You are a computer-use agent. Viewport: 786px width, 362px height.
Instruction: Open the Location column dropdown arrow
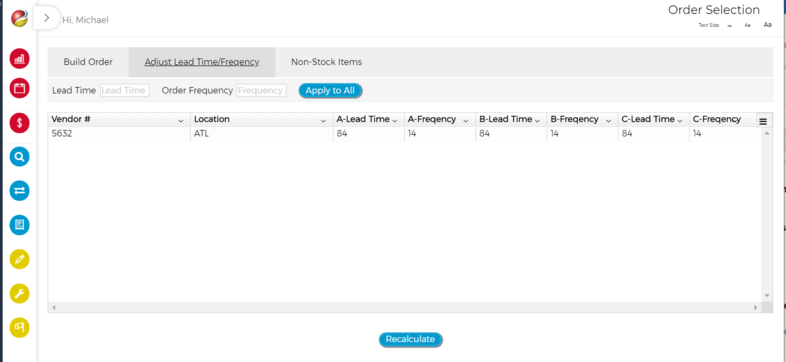pos(323,121)
